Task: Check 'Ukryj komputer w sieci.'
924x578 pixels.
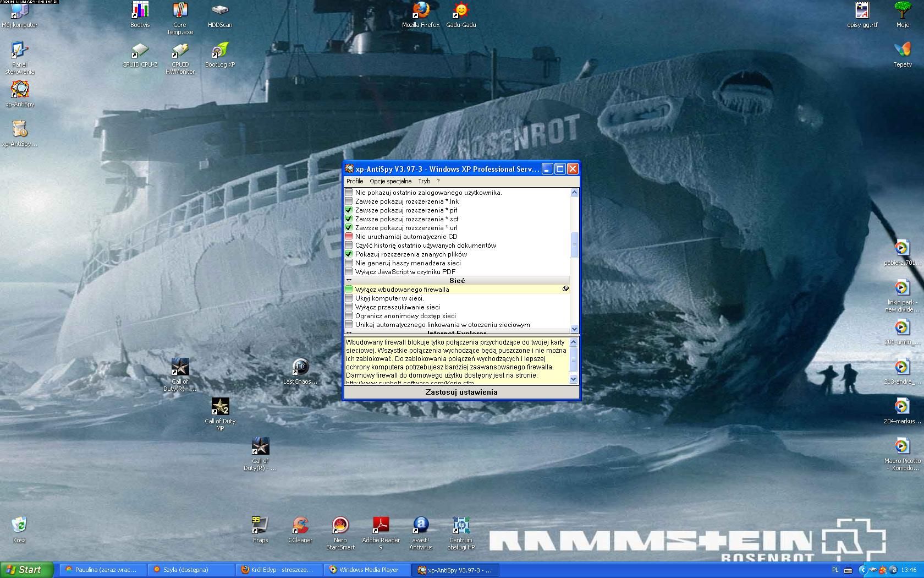Action: tap(349, 298)
